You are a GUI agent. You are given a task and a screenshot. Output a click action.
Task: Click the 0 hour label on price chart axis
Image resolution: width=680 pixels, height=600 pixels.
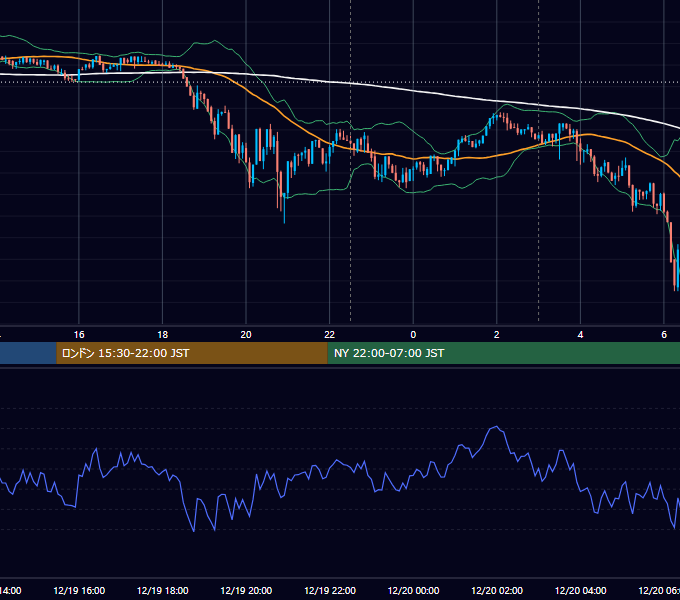click(x=413, y=335)
